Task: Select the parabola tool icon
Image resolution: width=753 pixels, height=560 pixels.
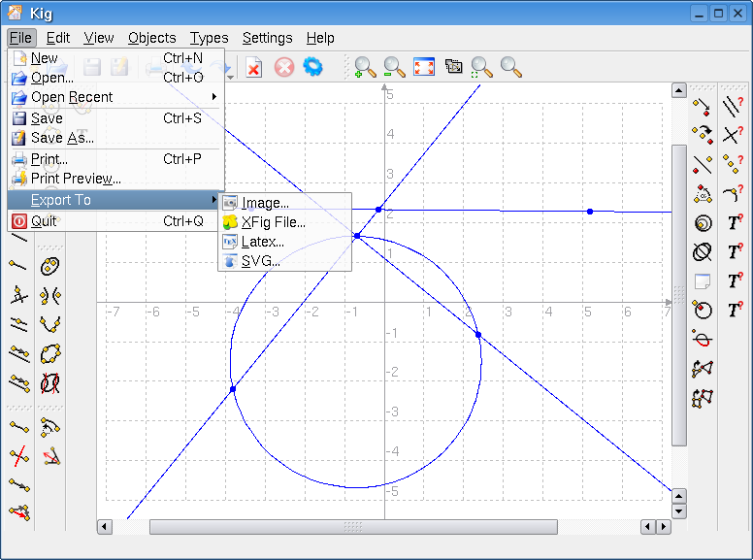Action: [49, 325]
